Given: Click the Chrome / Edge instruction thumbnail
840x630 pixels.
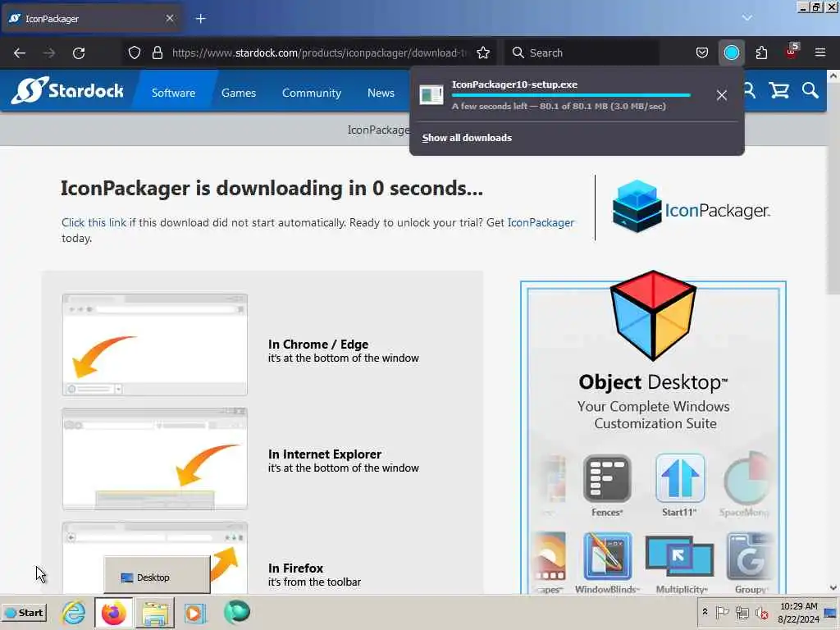Looking at the screenshot, I should pyautogui.click(x=155, y=345).
